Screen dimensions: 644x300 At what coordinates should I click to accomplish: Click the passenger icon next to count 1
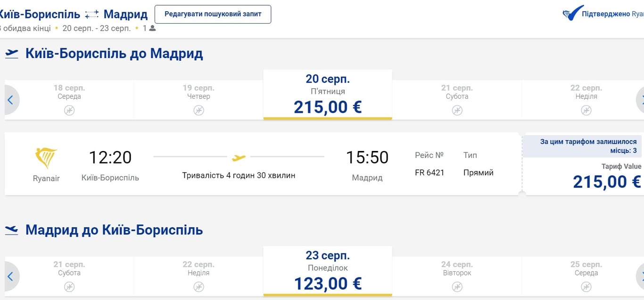pos(152,28)
